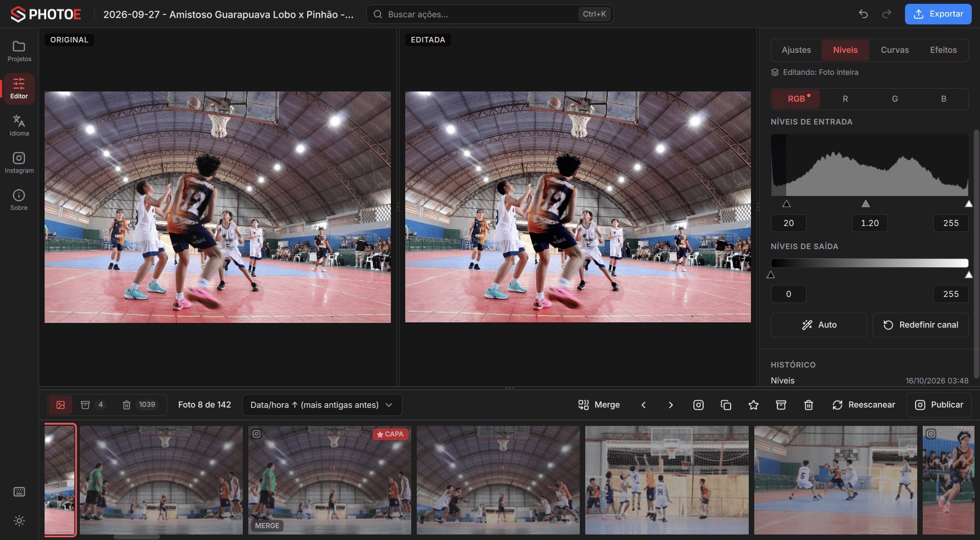Image resolution: width=980 pixels, height=540 pixels.
Task: Show trashed photos filter with count 1039
Action: (x=140, y=405)
